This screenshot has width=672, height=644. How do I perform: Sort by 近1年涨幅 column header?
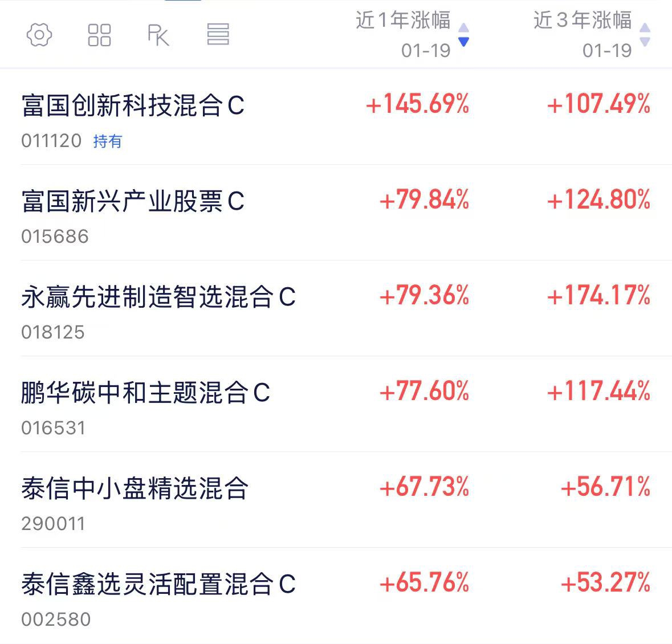tap(403, 21)
